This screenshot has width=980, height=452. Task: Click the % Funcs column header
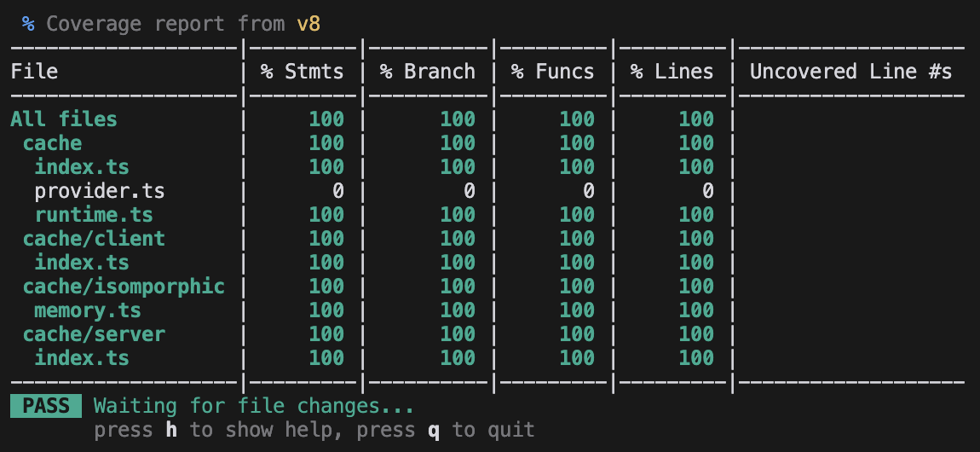point(553,72)
